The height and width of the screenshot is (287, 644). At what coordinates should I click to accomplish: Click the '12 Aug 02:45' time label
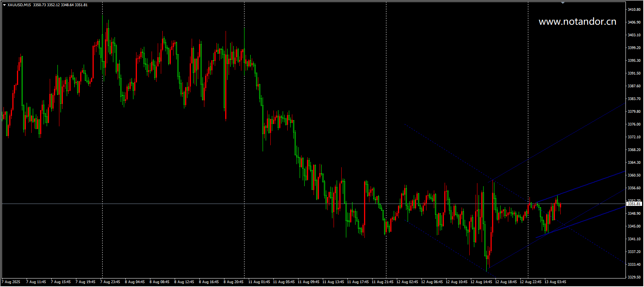tap(407, 282)
